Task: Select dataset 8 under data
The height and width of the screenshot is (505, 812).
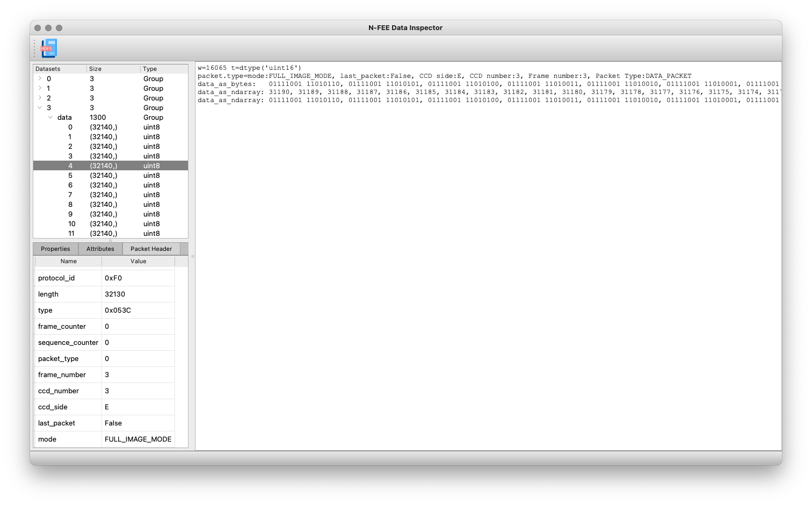Action: click(111, 204)
